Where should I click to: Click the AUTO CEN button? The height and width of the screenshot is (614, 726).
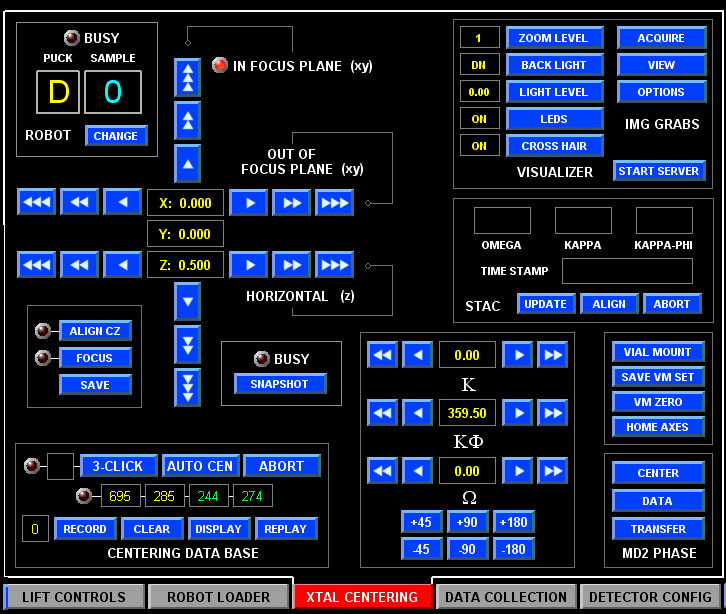tap(200, 466)
